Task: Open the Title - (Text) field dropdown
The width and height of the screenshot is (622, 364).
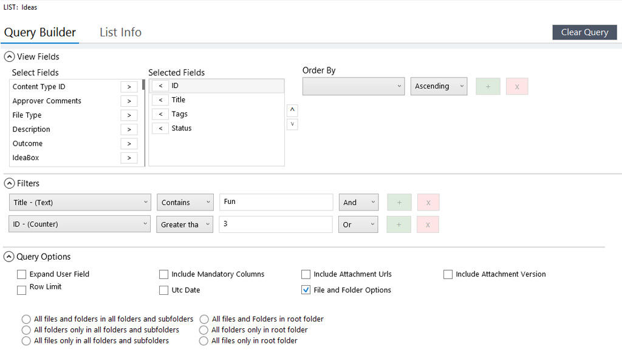Action: point(80,203)
